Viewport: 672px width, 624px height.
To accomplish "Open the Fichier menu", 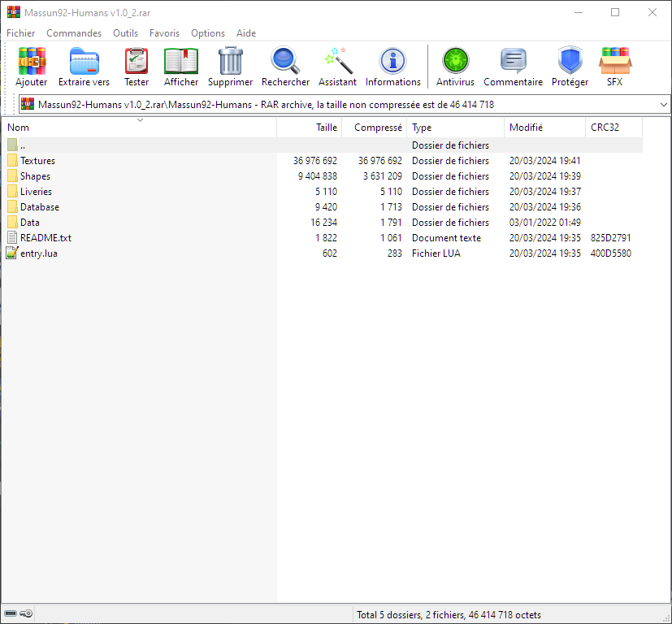I will (x=20, y=33).
